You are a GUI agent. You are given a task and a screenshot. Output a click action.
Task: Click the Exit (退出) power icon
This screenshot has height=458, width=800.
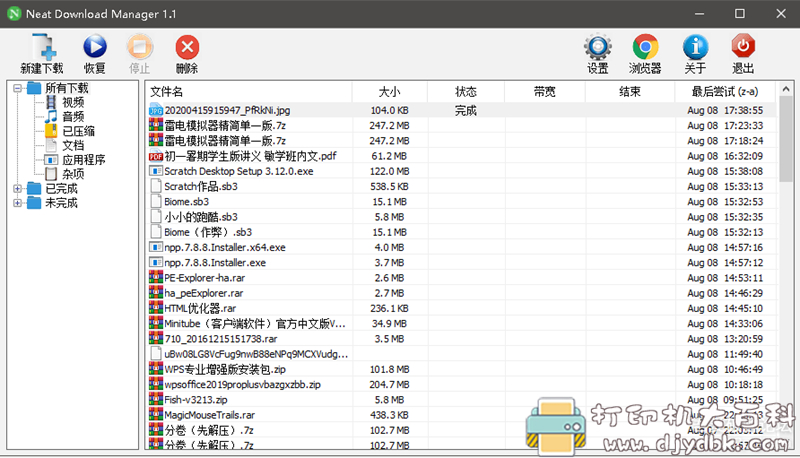[743, 46]
